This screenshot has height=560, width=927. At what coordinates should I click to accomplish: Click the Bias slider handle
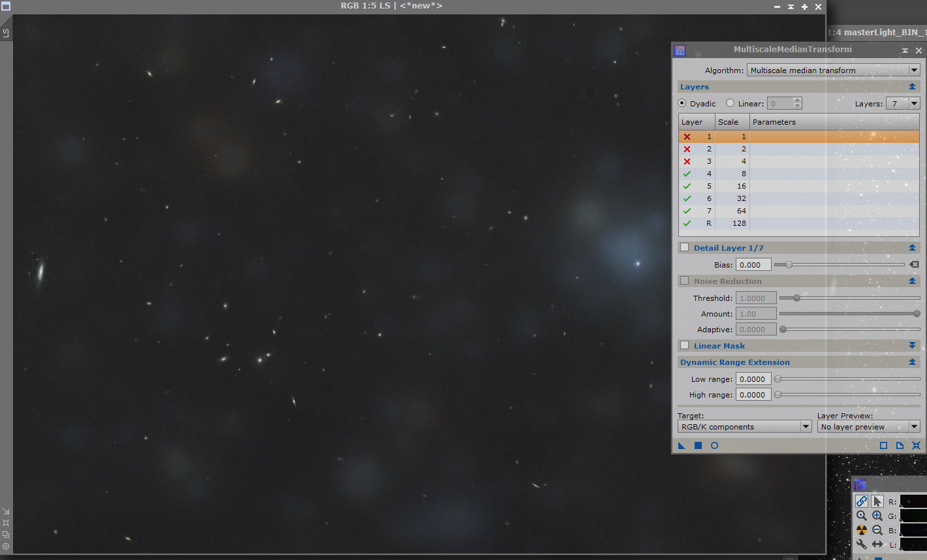(789, 264)
